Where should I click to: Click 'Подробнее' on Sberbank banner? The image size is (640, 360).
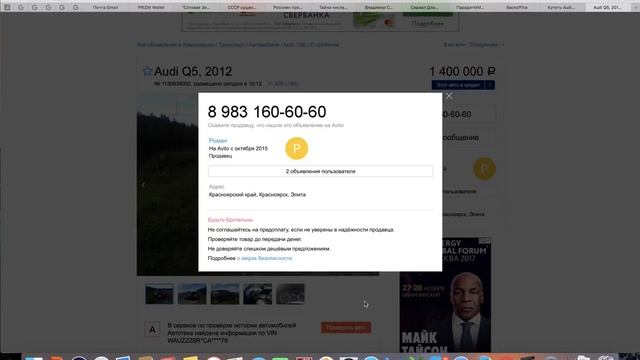pyautogui.click(x=427, y=24)
